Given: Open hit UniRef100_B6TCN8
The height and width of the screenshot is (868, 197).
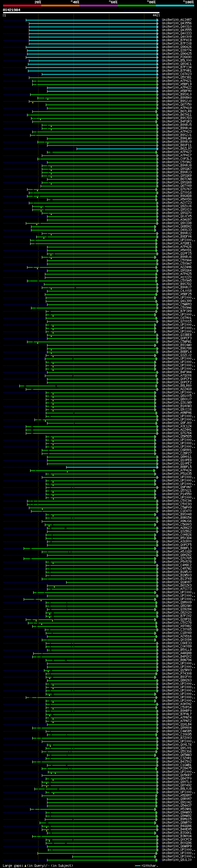Looking at the screenshot, I should click(177, 179).
